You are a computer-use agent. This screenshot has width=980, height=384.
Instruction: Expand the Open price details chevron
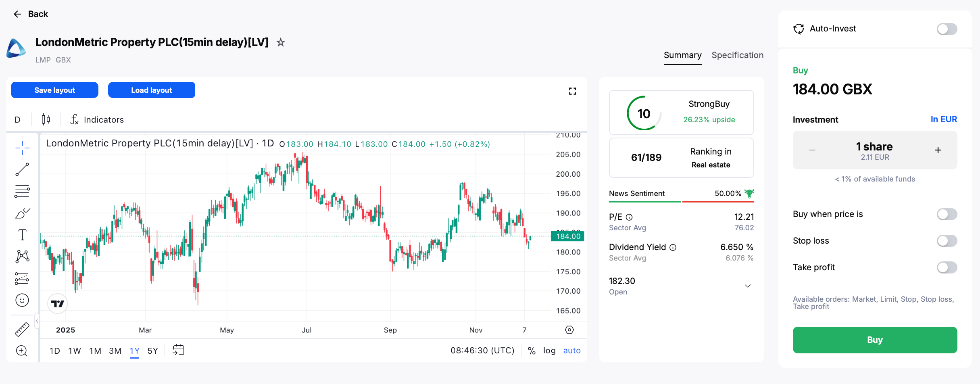[748, 286]
